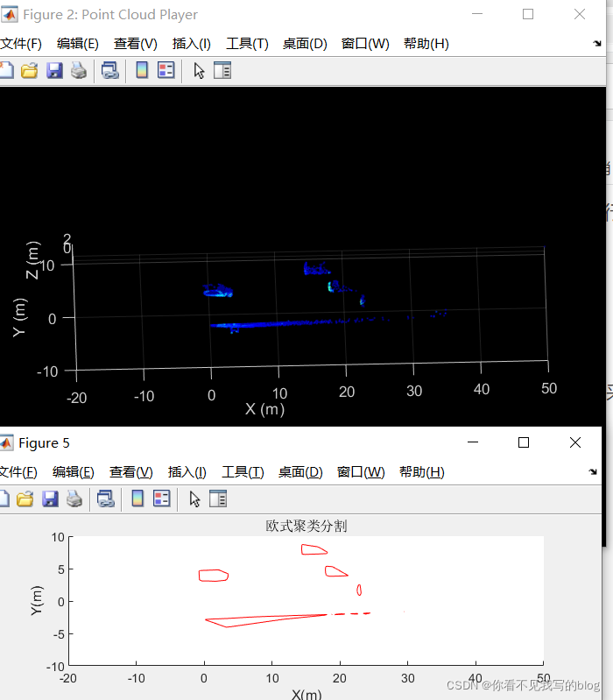Open 工具(T) menu in Figure 5
Image resolution: width=613 pixels, height=700 pixels.
click(243, 472)
